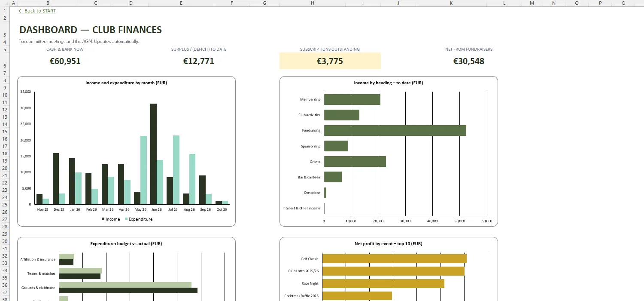The height and width of the screenshot is (301, 644).
Task: Click the NET FROM FUNDRAISERS label
Action: coord(469,49)
